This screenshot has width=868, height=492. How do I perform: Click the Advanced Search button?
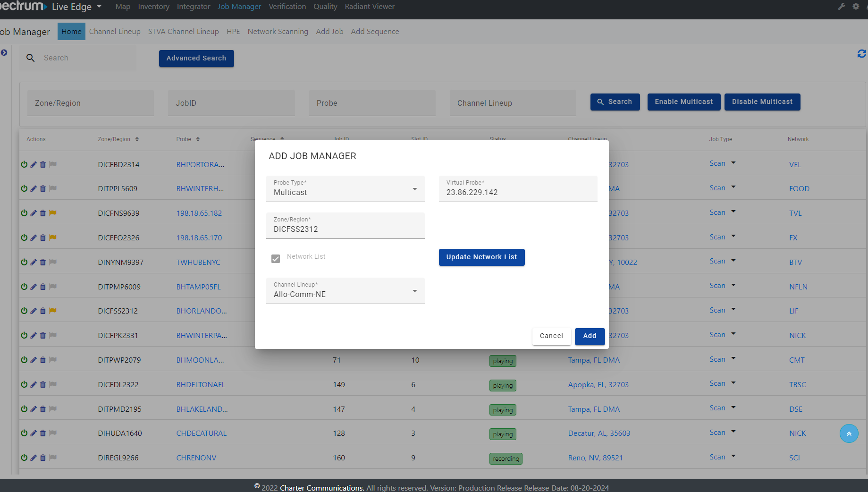click(x=196, y=59)
